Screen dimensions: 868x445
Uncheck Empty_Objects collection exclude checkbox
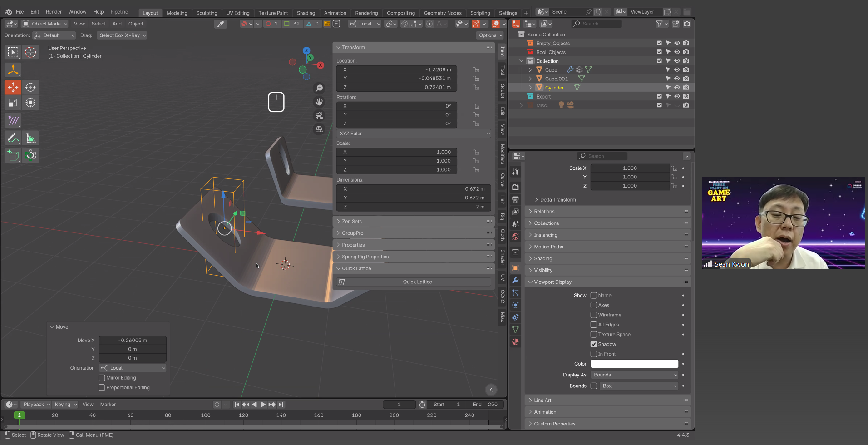click(x=659, y=43)
